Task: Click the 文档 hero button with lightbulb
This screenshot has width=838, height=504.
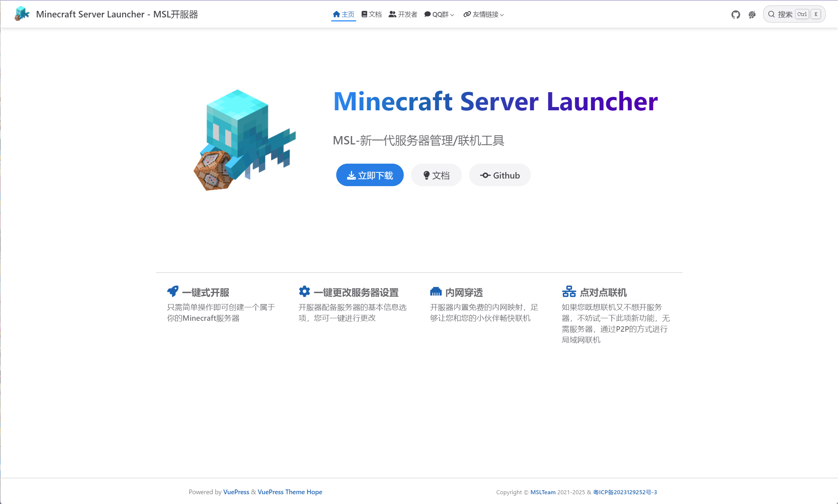Action: tap(436, 175)
